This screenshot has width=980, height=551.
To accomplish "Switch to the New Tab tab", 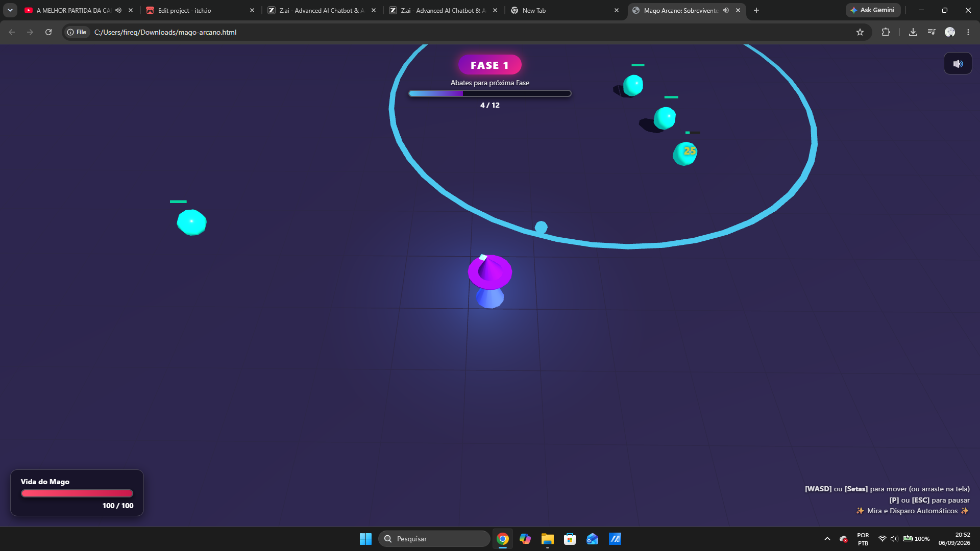I will tap(565, 10).
